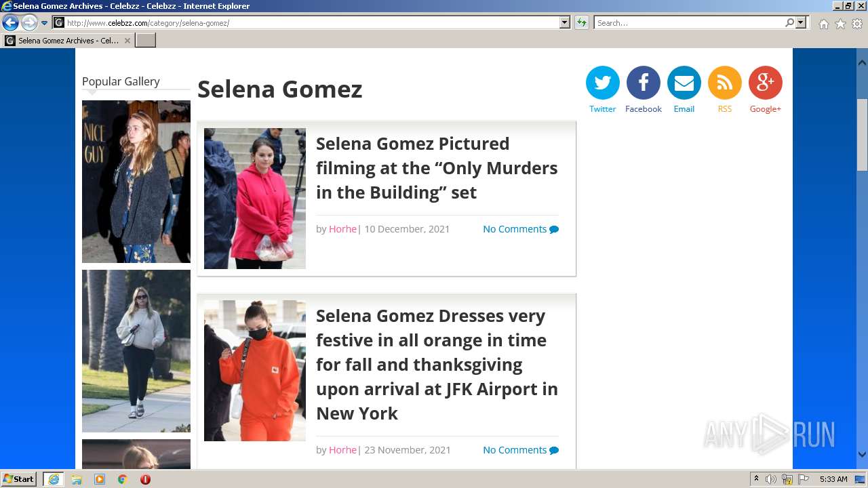This screenshot has height=488, width=868.
Task: Click the Google+ circle icon
Action: pos(765,83)
